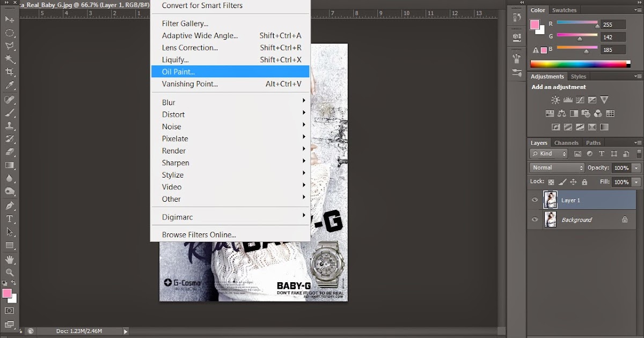Select the Rectangle shape tool

pos(10,245)
